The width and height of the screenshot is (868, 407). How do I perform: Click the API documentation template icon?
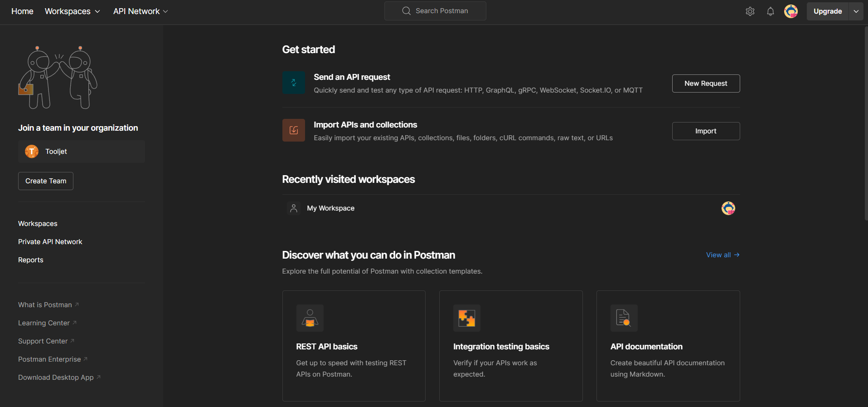(623, 318)
